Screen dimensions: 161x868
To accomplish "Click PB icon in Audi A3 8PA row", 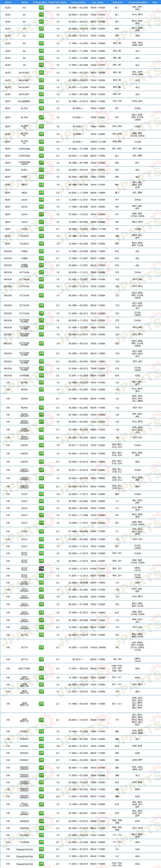I will pos(41,29).
